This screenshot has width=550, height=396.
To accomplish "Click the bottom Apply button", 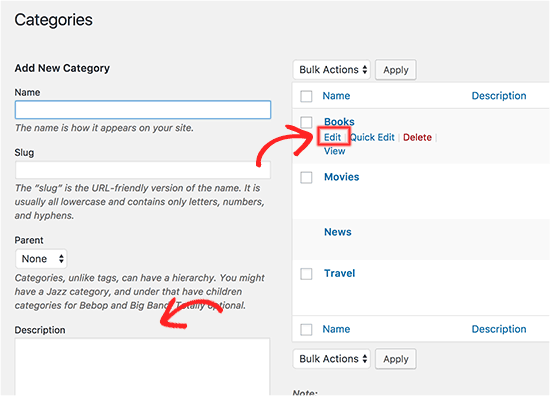I will [396, 359].
